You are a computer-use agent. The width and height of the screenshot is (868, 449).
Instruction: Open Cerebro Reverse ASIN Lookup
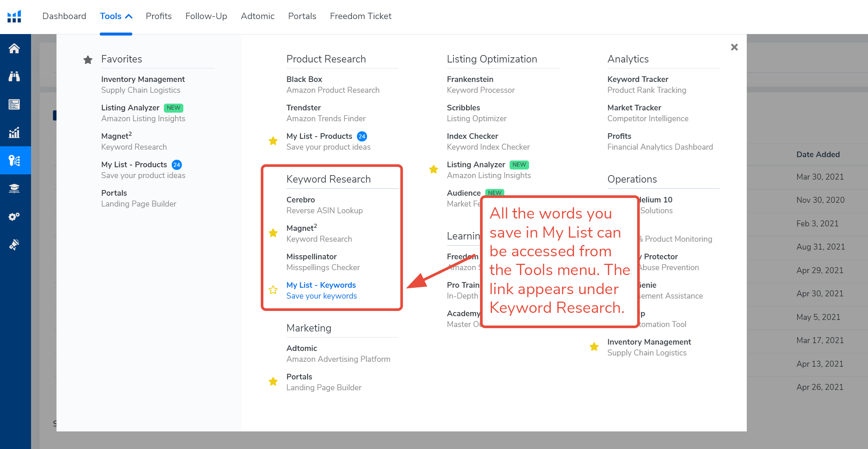[301, 200]
